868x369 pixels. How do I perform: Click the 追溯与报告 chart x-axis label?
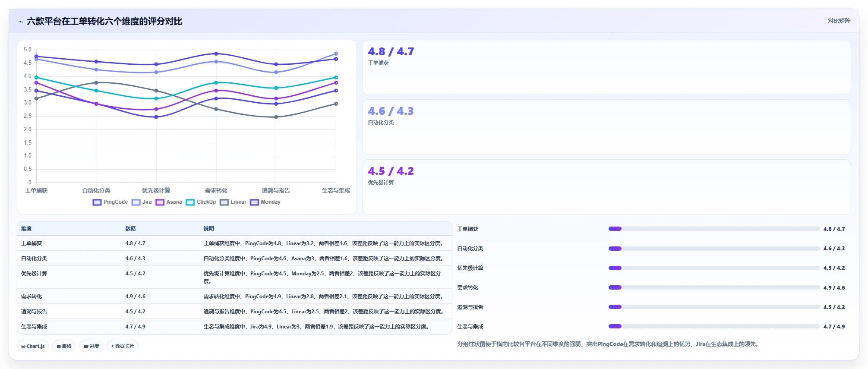point(276,190)
